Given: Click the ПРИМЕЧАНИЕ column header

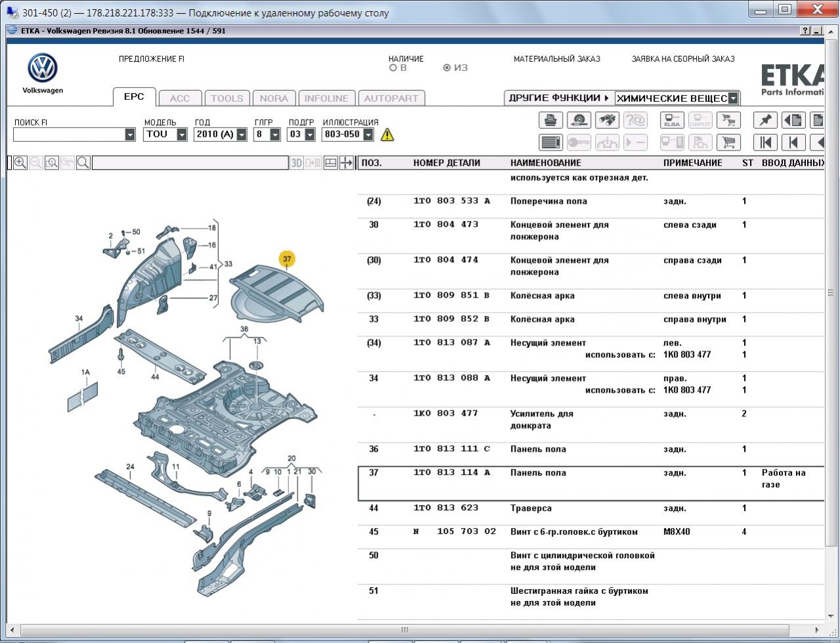Looking at the screenshot, I should 693,163.
